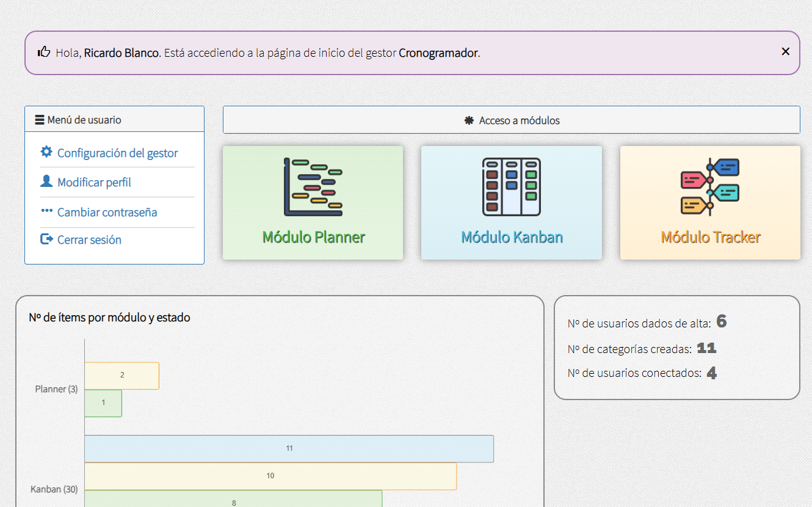
Task: Open the Módulo Kanban text label
Action: click(512, 237)
